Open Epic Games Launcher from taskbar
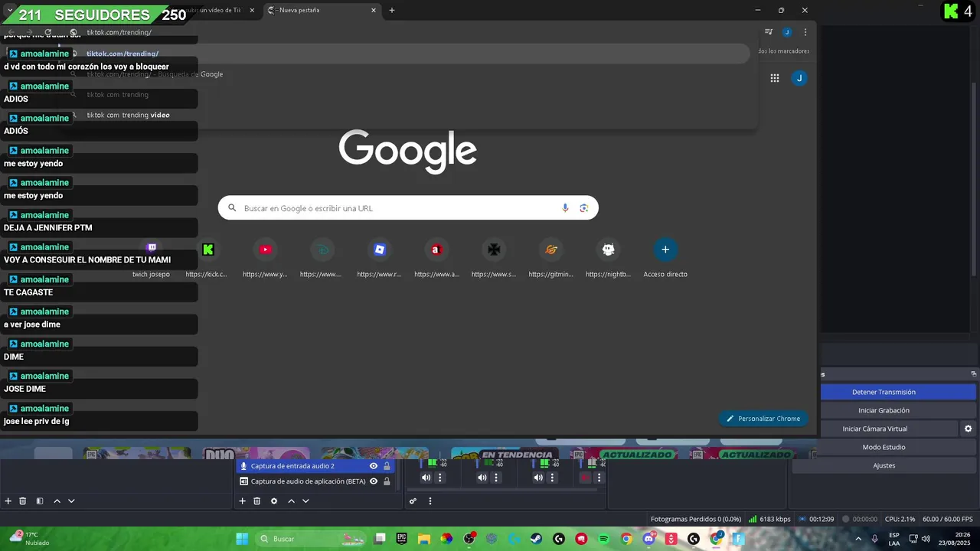The image size is (980, 551). (x=401, y=539)
